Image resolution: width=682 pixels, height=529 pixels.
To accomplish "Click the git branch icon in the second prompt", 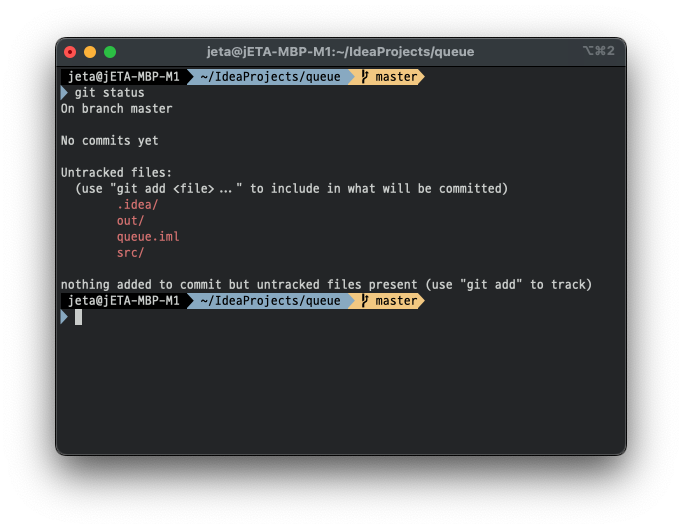I will (x=365, y=301).
